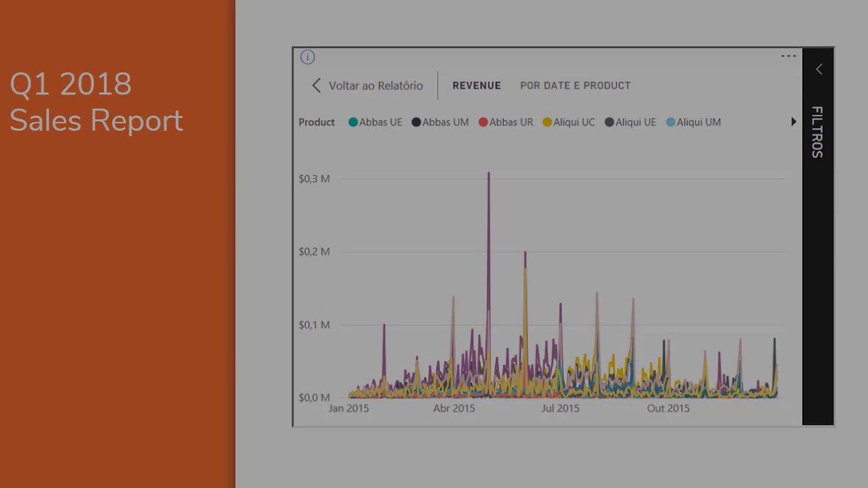Screen dimensions: 868x488
Task: Click the Abr 2015 axis label
Action: tap(454, 408)
